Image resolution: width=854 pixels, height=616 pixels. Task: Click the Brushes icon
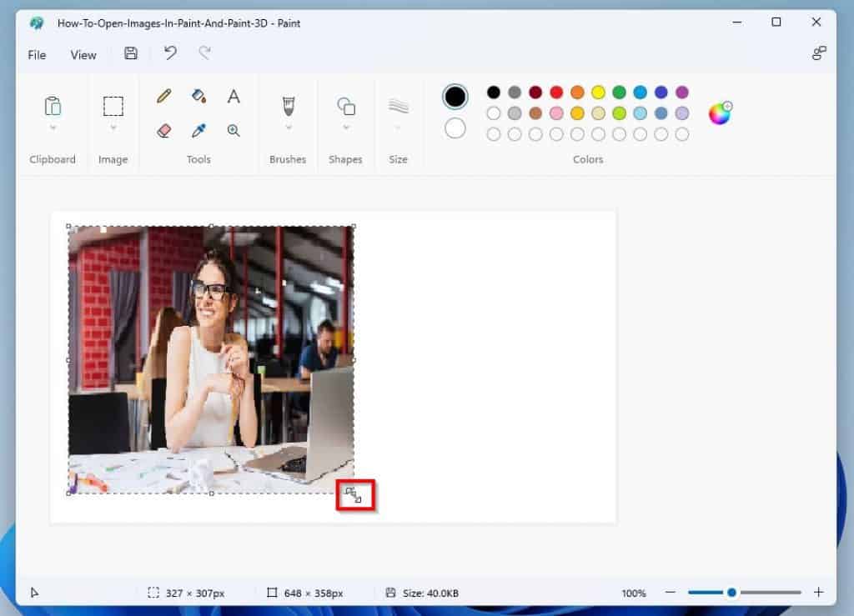tap(289, 106)
